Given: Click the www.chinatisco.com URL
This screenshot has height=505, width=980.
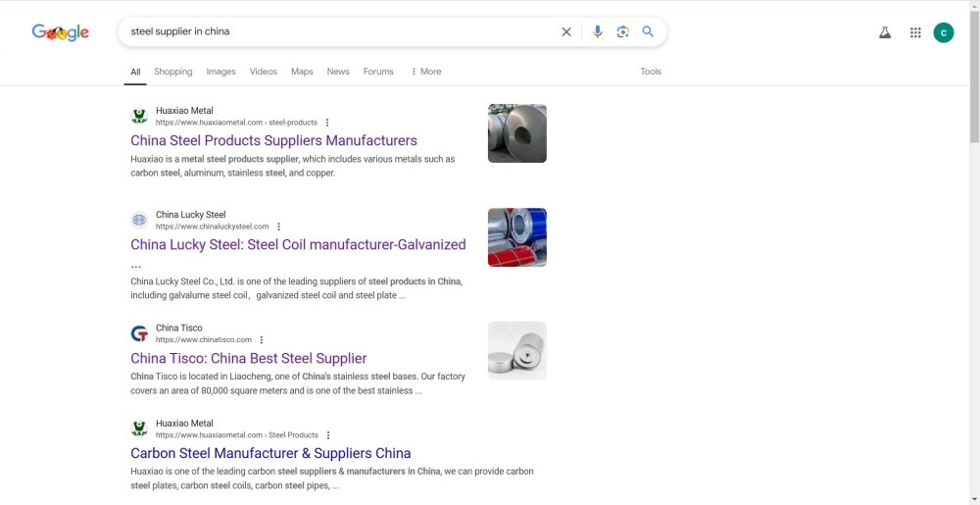Looking at the screenshot, I should tap(204, 340).
